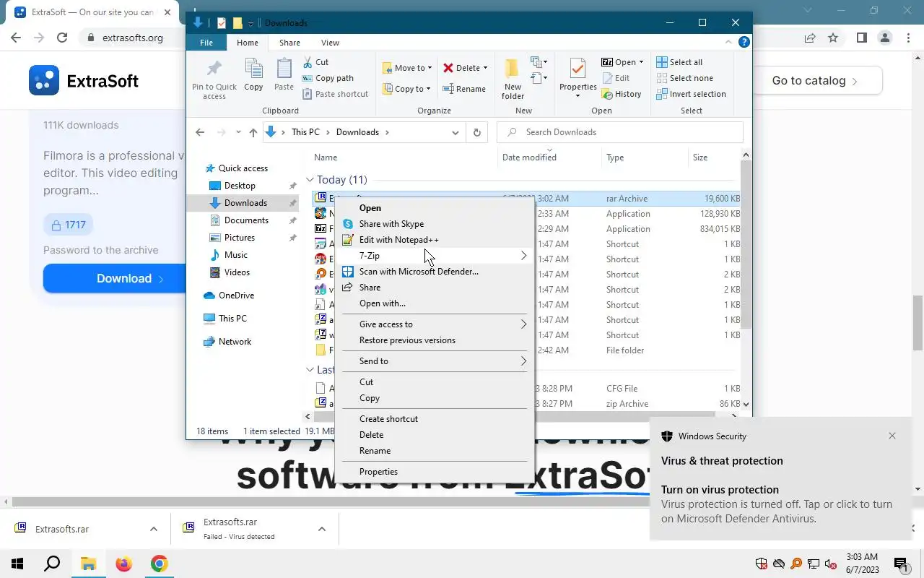
Task: Click the 1717 password badge
Action: [68, 225]
